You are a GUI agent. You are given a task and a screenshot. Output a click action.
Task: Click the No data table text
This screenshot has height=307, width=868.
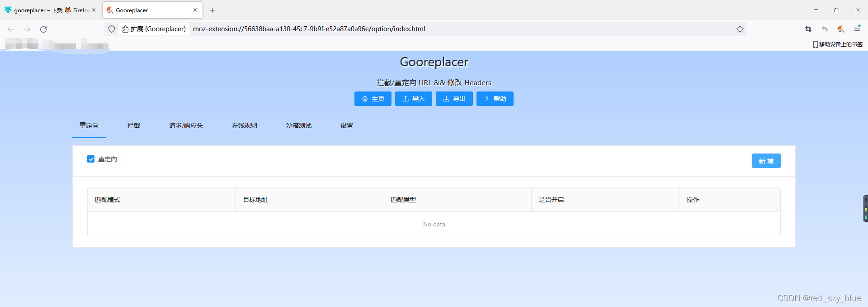434,224
